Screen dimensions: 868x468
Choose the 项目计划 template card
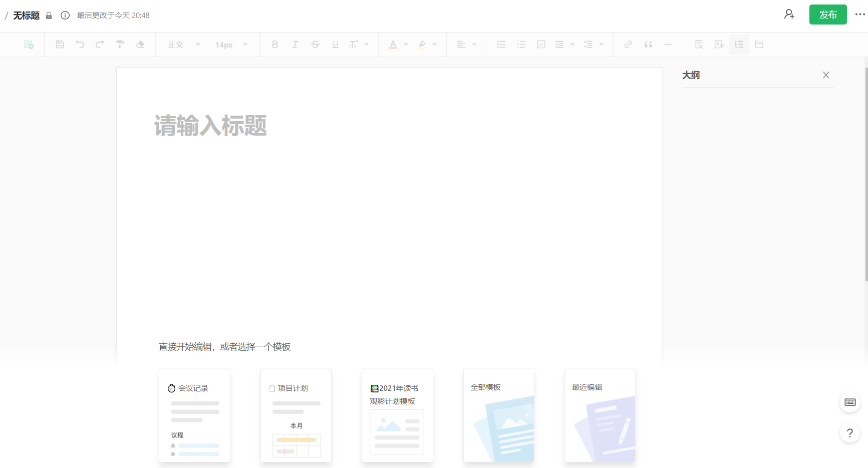click(x=296, y=415)
